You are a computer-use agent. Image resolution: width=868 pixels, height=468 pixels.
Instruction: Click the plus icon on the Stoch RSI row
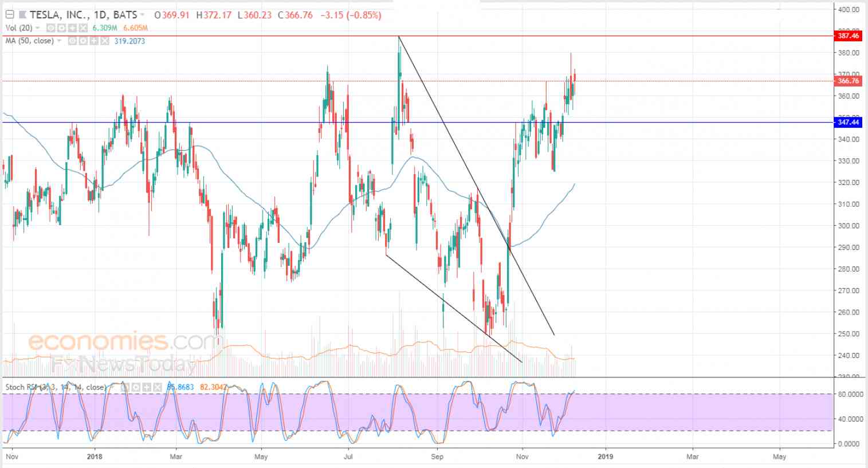pos(146,387)
